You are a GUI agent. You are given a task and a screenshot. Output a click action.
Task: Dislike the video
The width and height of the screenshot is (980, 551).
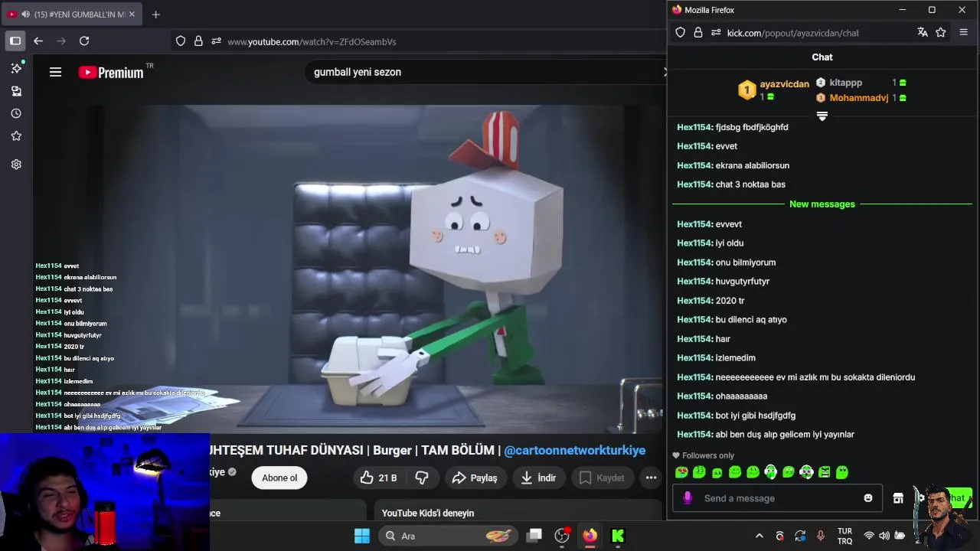pyautogui.click(x=422, y=478)
